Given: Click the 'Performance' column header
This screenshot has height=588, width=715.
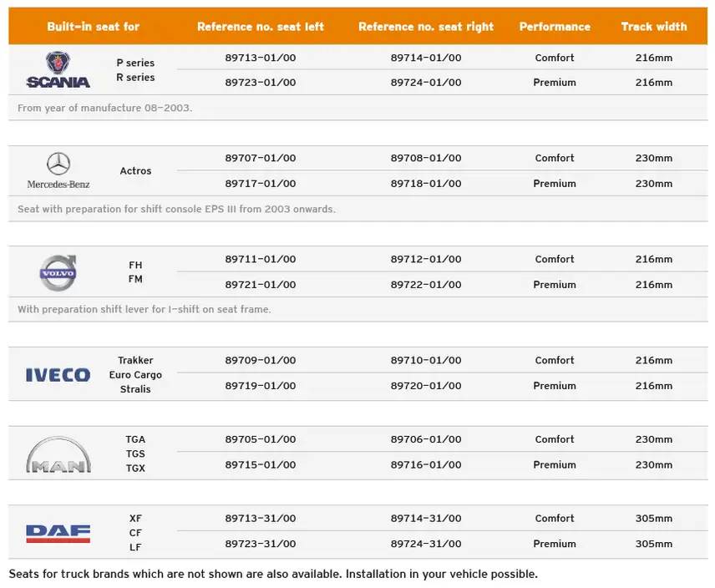Looking at the screenshot, I should [555, 27].
